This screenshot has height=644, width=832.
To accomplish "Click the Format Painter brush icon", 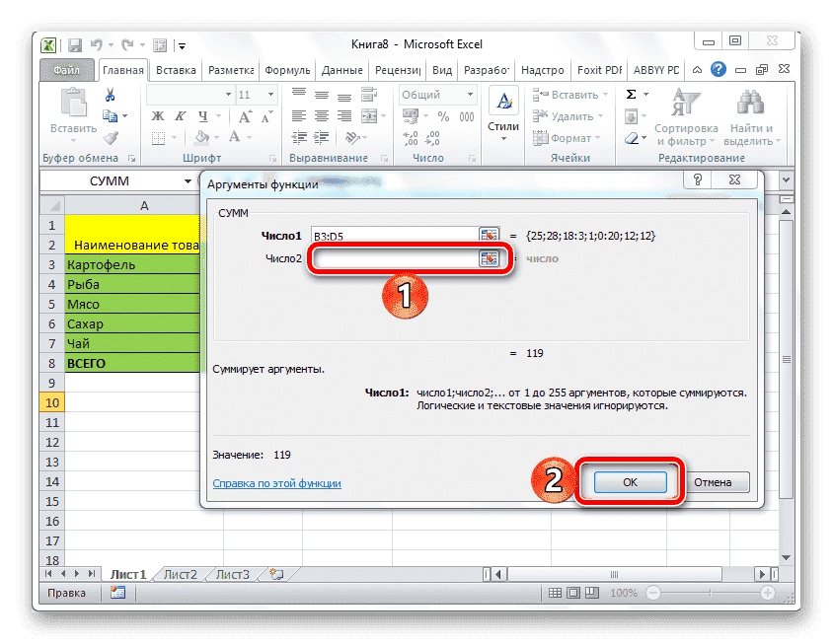I will click(113, 139).
